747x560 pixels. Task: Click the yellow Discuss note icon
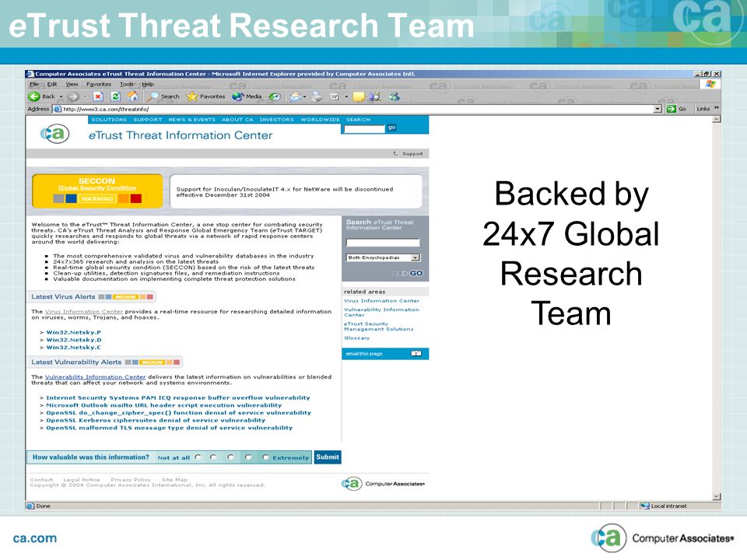(358, 96)
